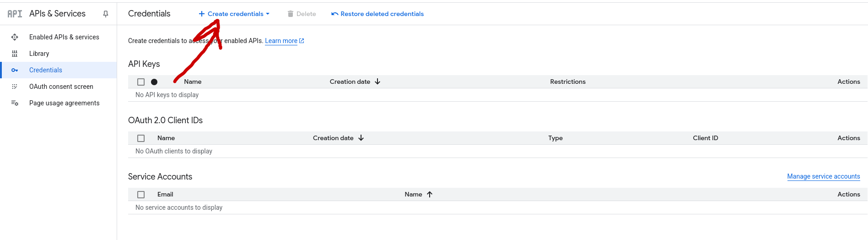Screen dimensions: 868x240
Task: Click the Delete trash icon
Action: 290,14
